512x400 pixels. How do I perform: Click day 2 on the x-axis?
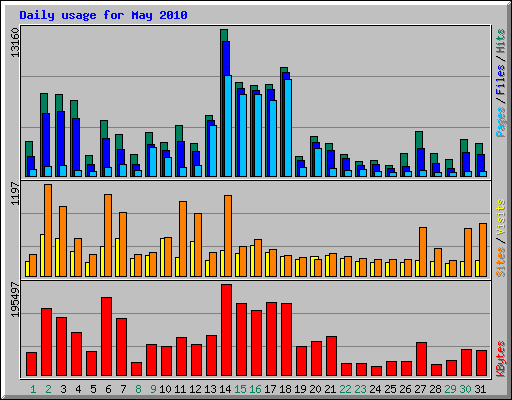(48, 389)
